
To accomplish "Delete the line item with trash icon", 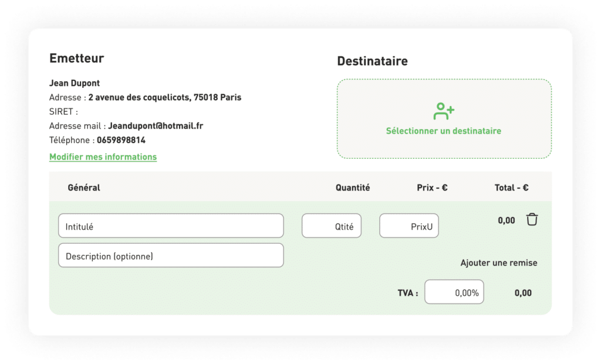I will [532, 219].
